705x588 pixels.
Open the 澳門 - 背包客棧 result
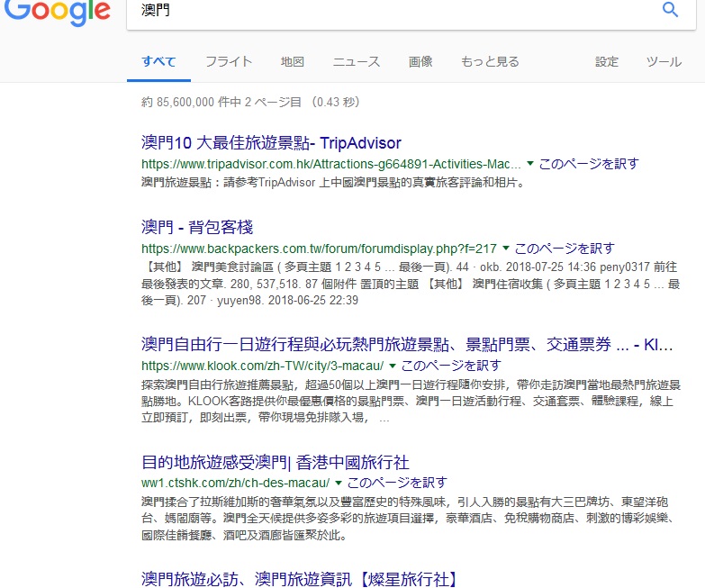tap(197, 227)
